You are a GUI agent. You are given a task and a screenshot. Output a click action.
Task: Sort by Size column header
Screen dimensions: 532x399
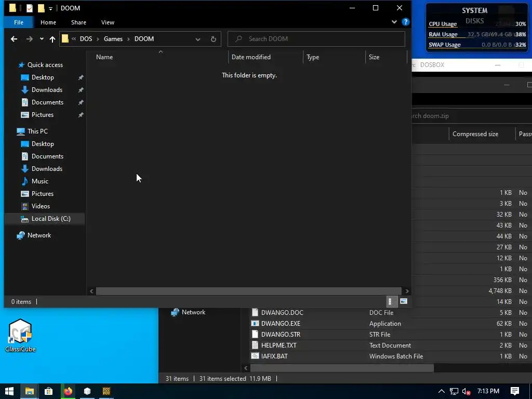pos(374,57)
